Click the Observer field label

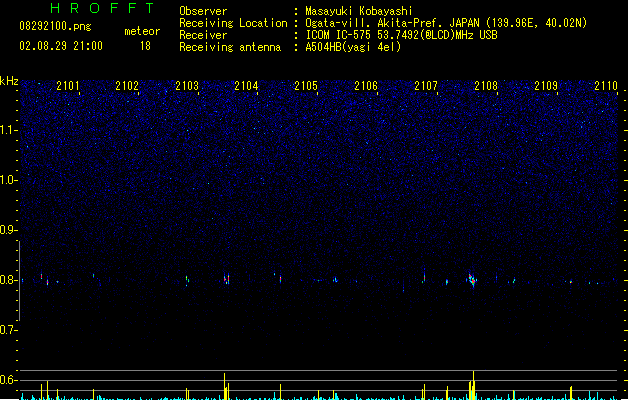(x=203, y=11)
